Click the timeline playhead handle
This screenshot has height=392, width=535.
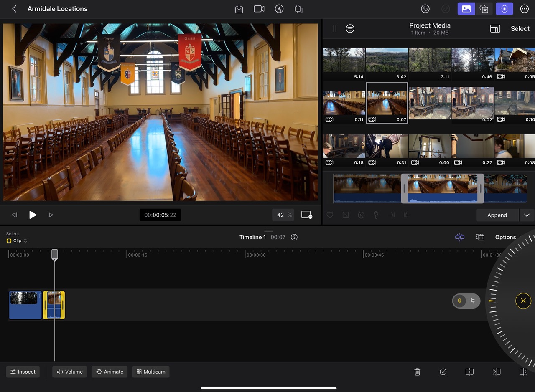pyautogui.click(x=54, y=254)
